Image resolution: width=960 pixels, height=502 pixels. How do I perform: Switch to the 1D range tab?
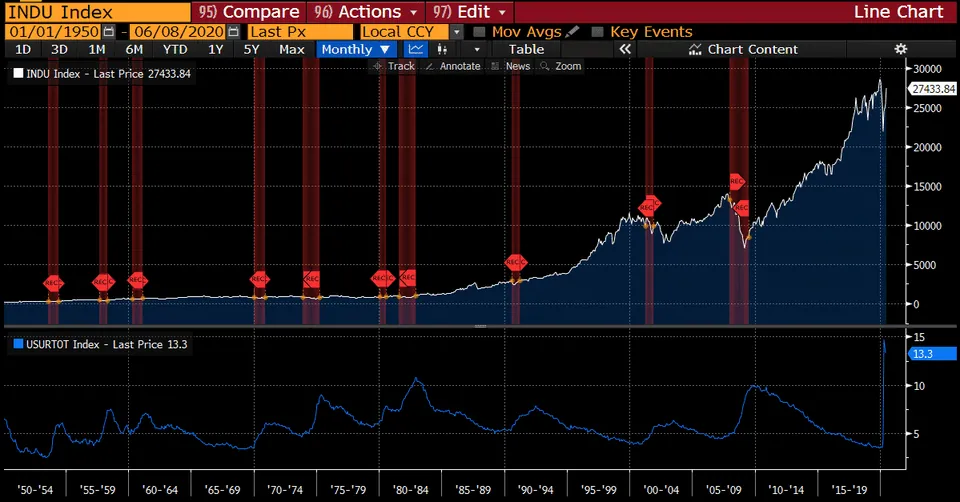(x=23, y=50)
